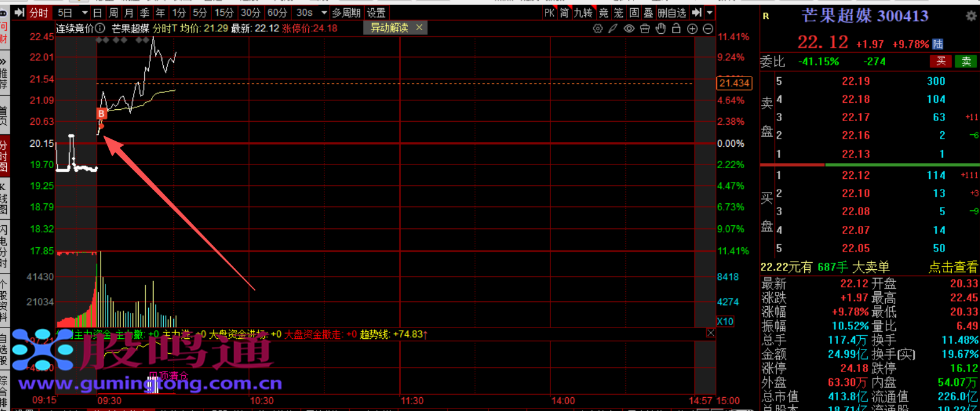Toggle 叠 overlay option
The width and height of the screenshot is (980, 411).
point(649,13)
